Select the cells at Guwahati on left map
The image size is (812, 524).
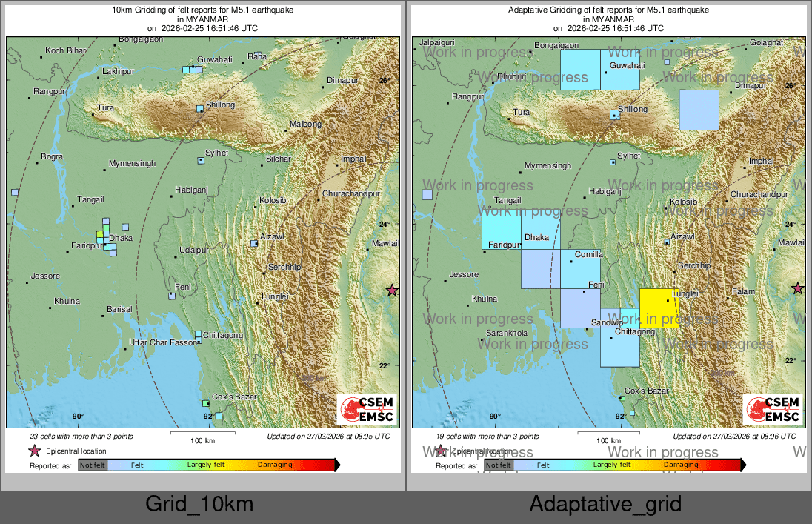[x=193, y=70]
